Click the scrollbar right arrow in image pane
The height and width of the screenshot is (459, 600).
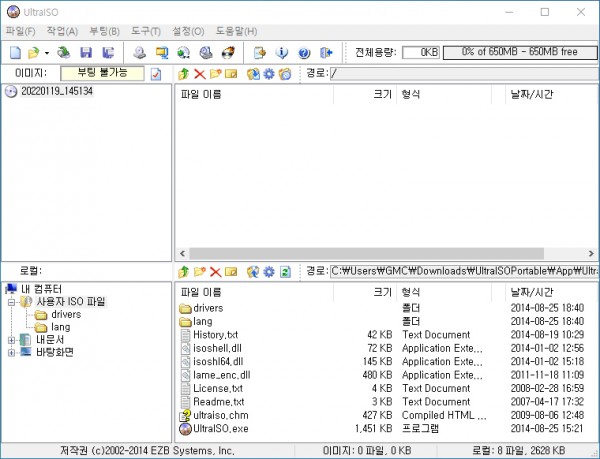point(591,253)
